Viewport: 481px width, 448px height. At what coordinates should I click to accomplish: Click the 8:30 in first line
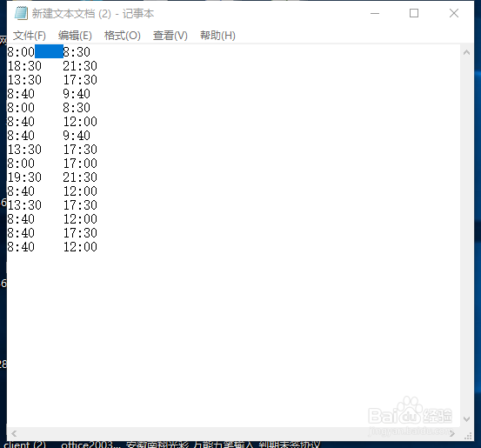tap(77, 52)
